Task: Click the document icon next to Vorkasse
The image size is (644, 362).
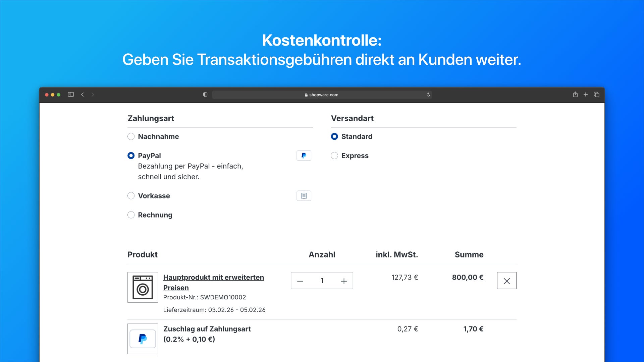Action: [304, 196]
